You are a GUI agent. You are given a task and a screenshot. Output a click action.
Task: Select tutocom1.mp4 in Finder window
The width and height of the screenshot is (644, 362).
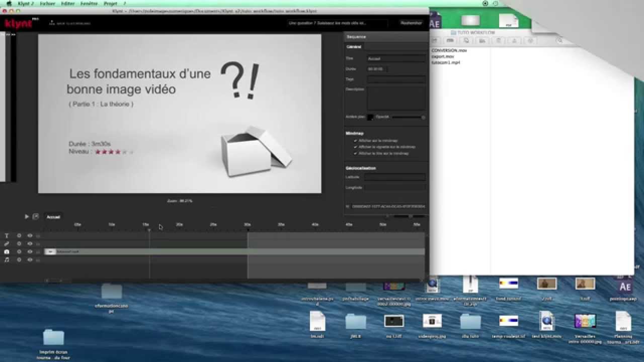pyautogui.click(x=446, y=63)
